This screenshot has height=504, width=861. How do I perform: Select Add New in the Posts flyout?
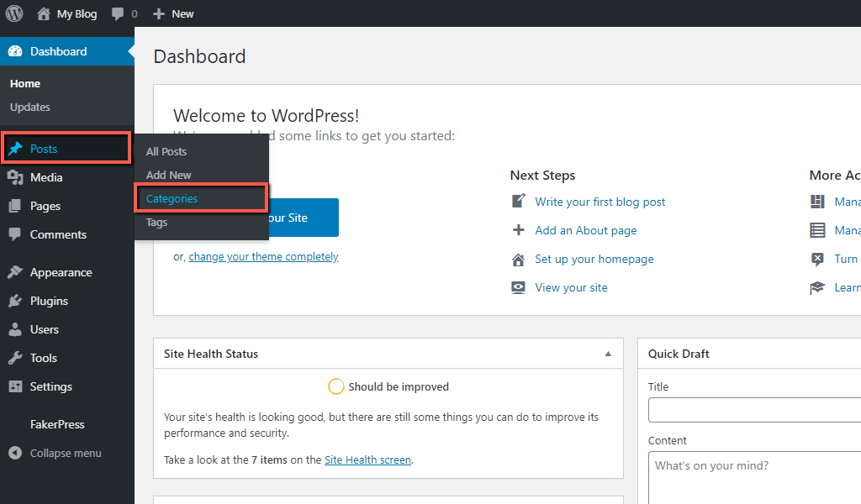click(168, 175)
